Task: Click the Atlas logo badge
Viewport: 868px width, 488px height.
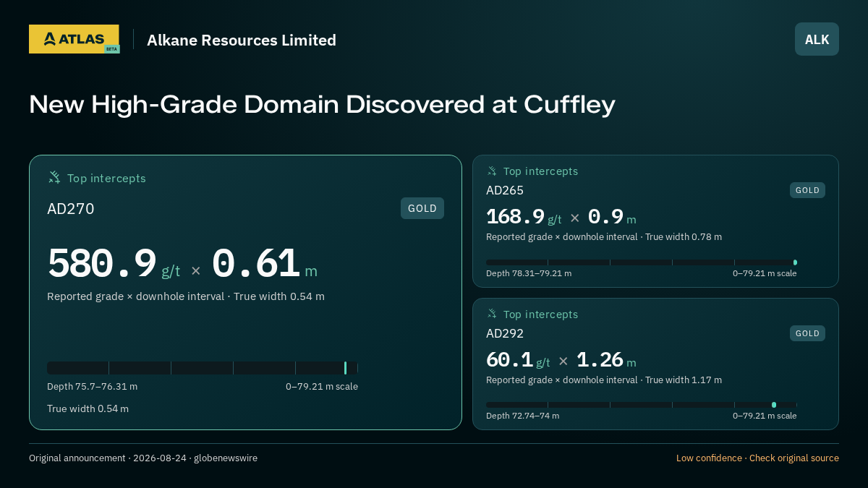Action: click(74, 39)
